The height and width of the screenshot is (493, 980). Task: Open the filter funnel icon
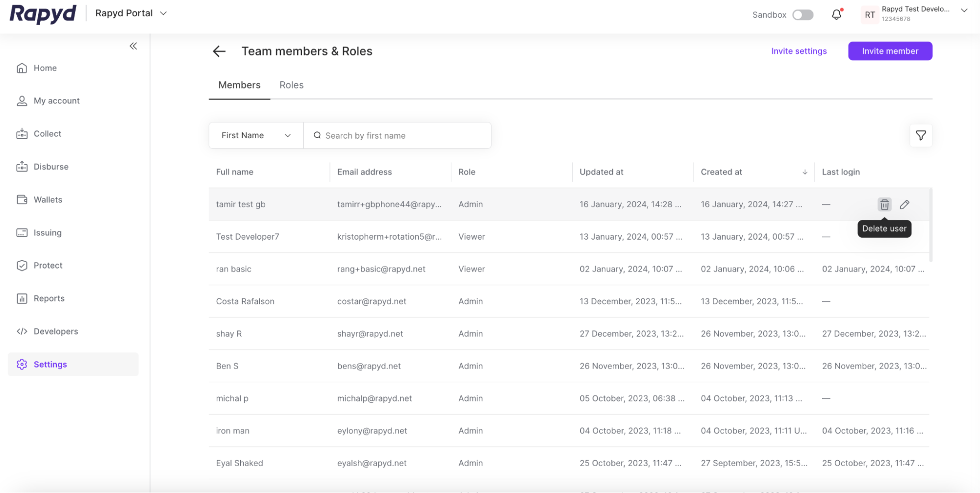(921, 135)
